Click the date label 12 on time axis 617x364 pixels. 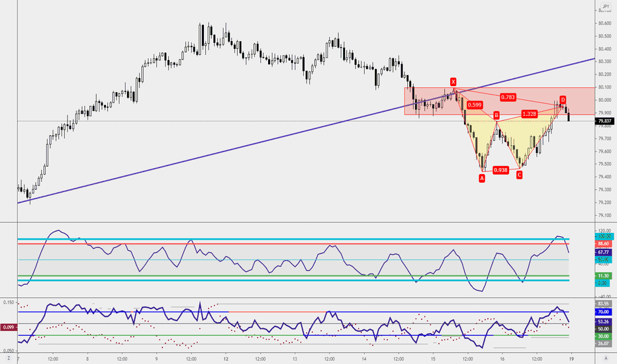point(226,359)
